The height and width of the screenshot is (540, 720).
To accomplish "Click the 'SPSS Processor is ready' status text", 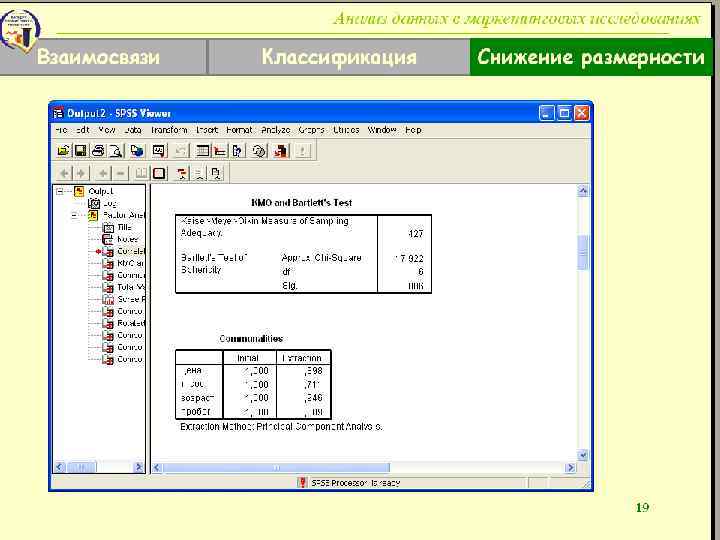I will (x=355, y=483).
